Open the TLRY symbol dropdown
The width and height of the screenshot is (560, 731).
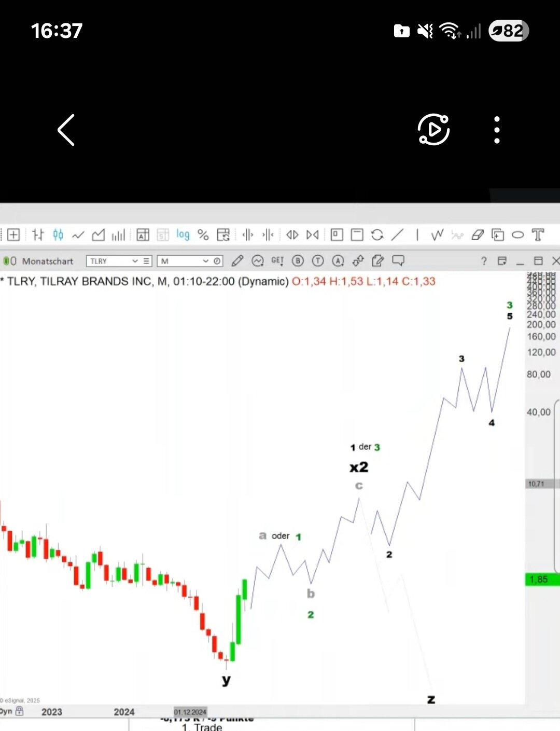pyautogui.click(x=135, y=261)
